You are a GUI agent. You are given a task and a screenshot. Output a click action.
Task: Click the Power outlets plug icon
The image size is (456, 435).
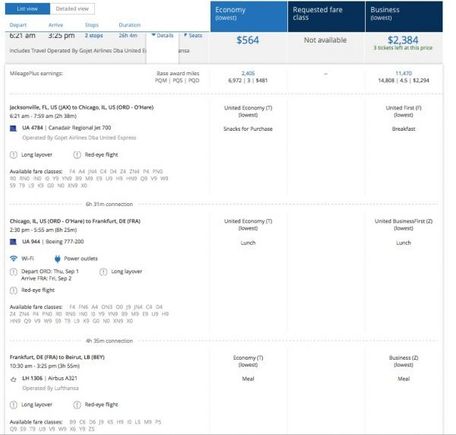pyautogui.click(x=57, y=259)
